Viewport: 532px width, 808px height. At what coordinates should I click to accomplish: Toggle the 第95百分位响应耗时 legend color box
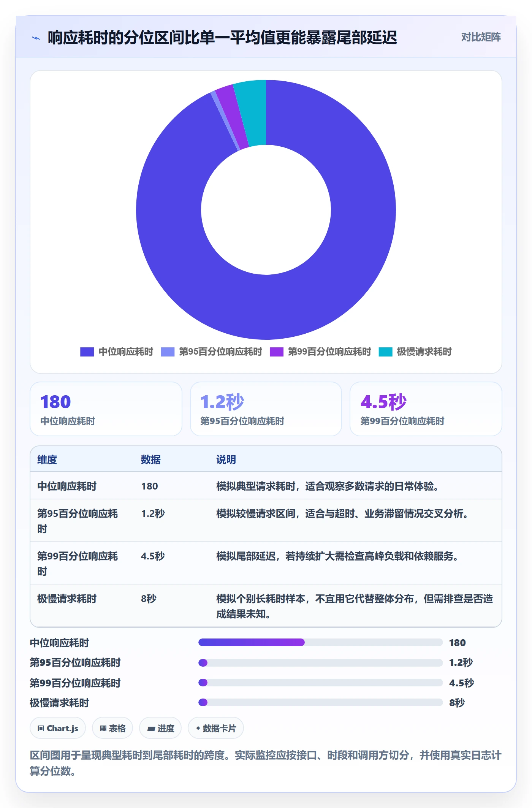(x=168, y=352)
